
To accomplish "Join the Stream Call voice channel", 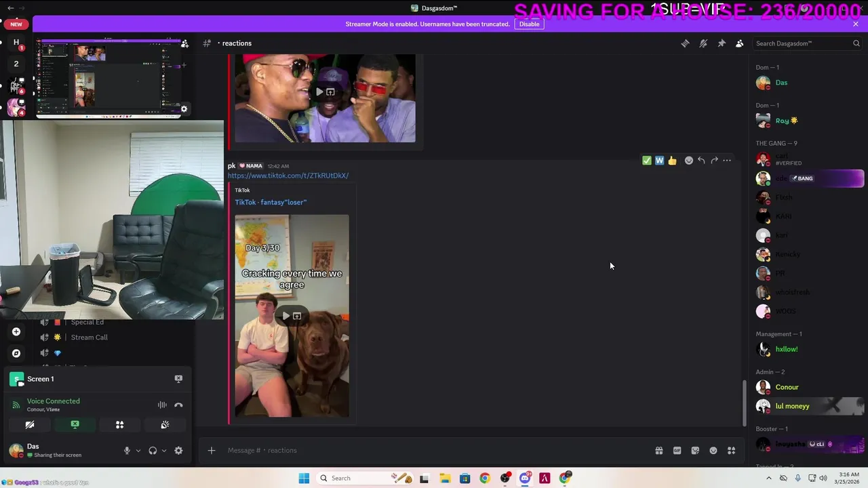I will point(89,338).
